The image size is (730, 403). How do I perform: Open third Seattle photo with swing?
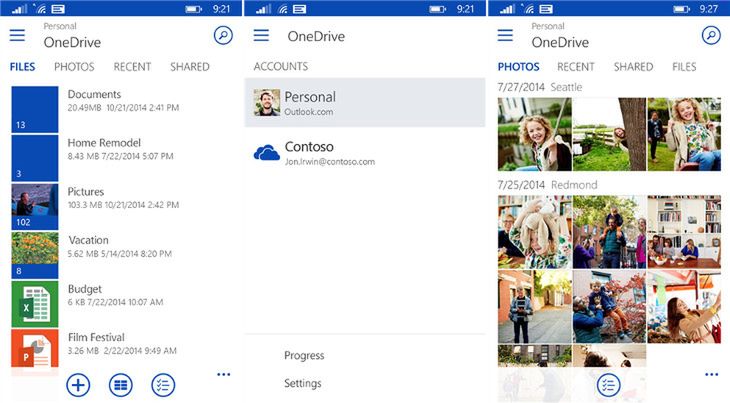(x=684, y=134)
